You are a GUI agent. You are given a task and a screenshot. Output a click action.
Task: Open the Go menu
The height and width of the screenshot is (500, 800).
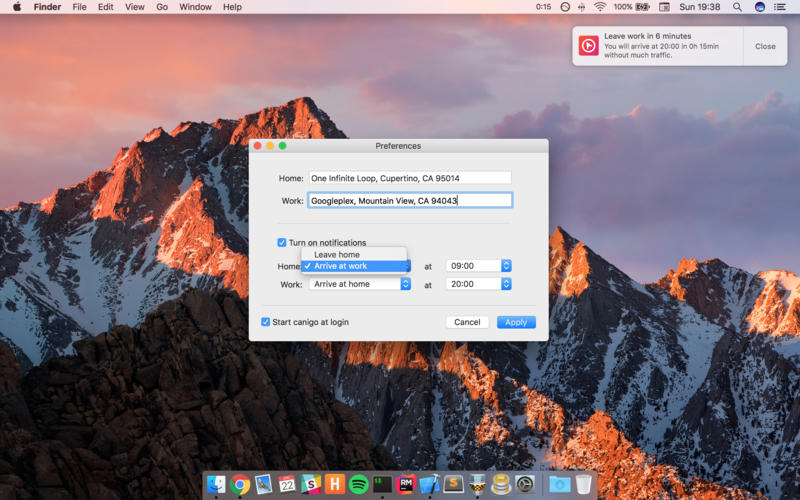162,7
